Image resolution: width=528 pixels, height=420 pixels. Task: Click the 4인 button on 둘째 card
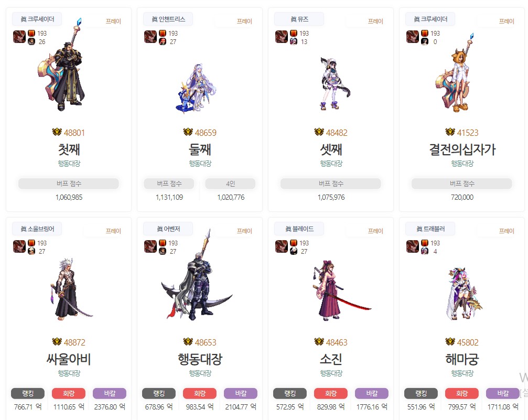point(230,184)
